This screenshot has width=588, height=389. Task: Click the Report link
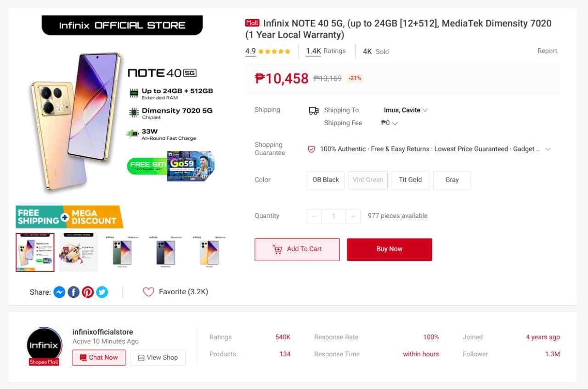(x=547, y=51)
